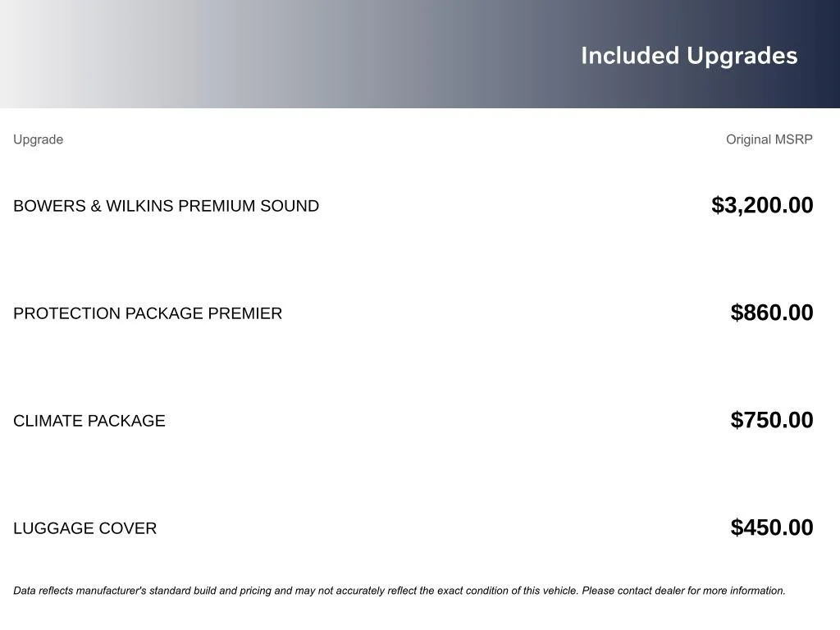Screen dimensions: 840x630
Task: Click the $750.00 price
Action: (772, 420)
